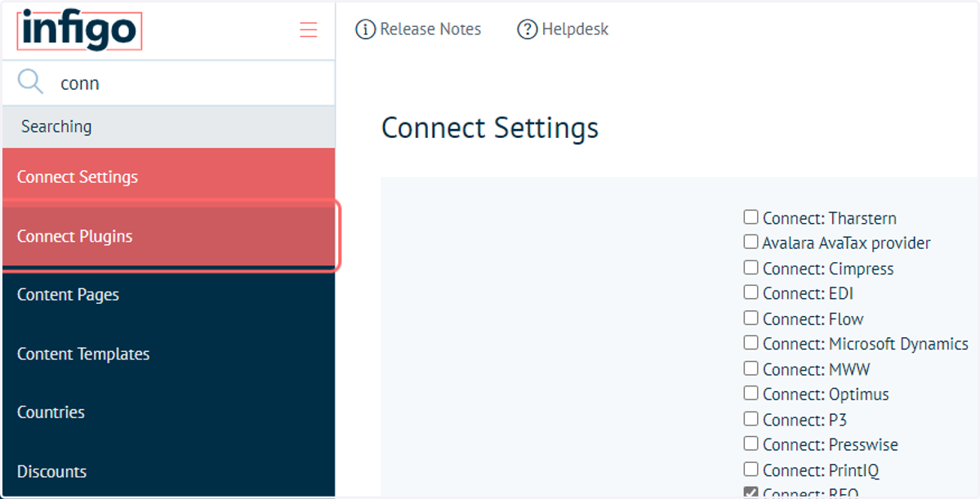The image size is (980, 499).
Task: Enable the Connect: EDI checkbox
Action: (x=751, y=292)
